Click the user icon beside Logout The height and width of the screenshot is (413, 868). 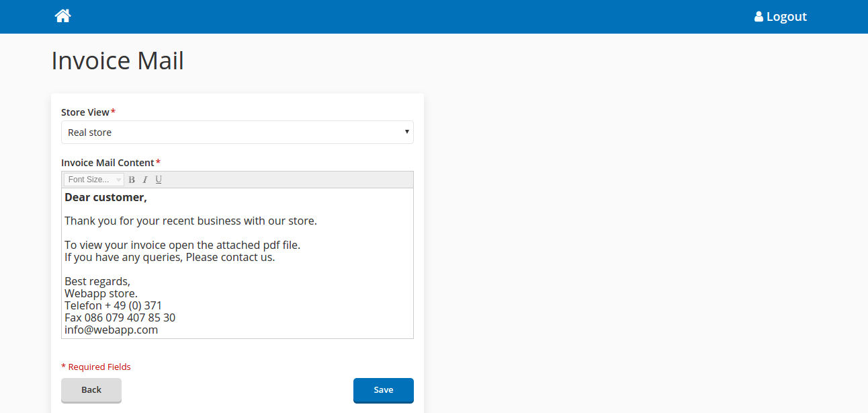(x=758, y=17)
